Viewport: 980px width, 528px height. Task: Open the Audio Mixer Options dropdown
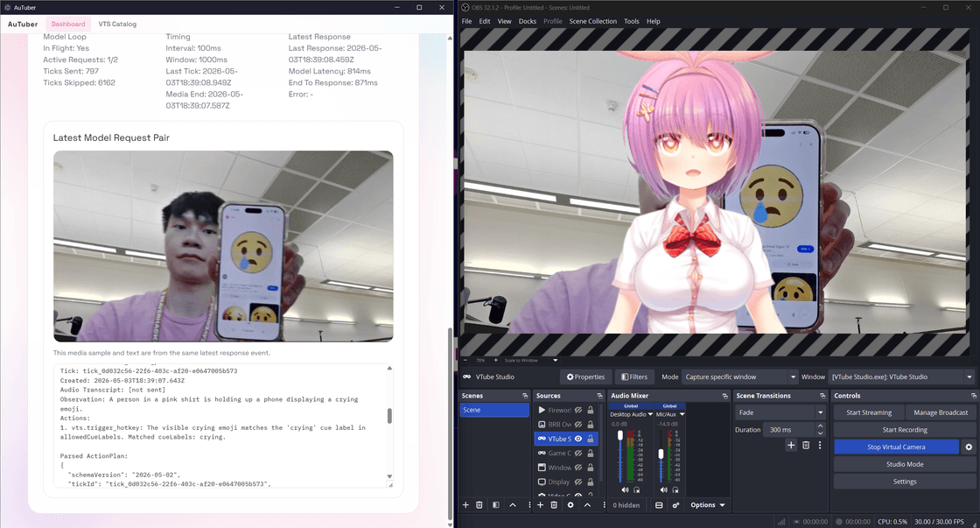click(x=708, y=505)
